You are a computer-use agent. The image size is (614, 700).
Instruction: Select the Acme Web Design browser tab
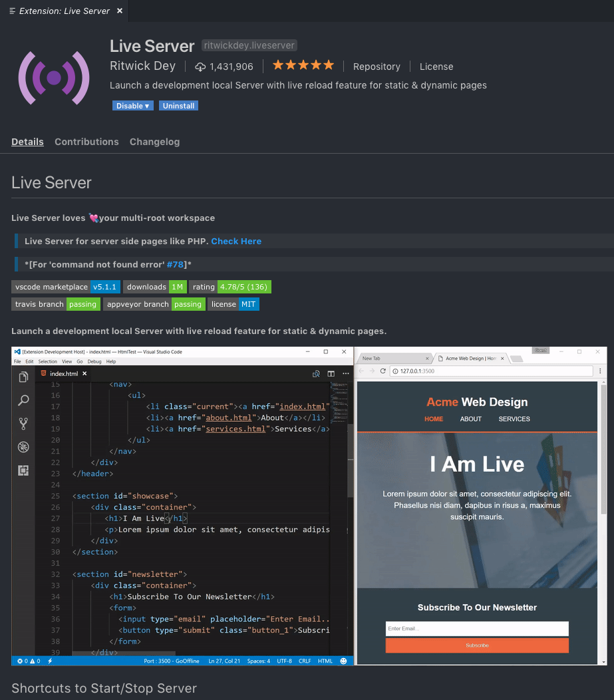pyautogui.click(x=470, y=358)
